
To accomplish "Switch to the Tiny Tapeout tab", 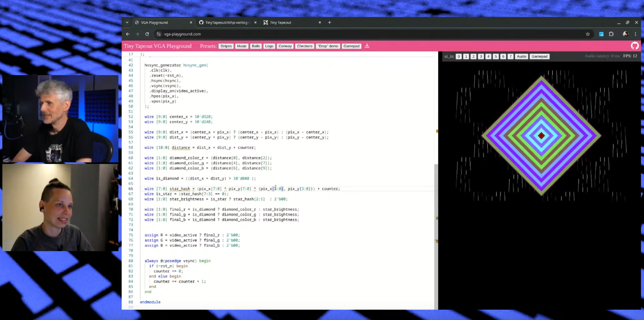I will pyautogui.click(x=280, y=23).
